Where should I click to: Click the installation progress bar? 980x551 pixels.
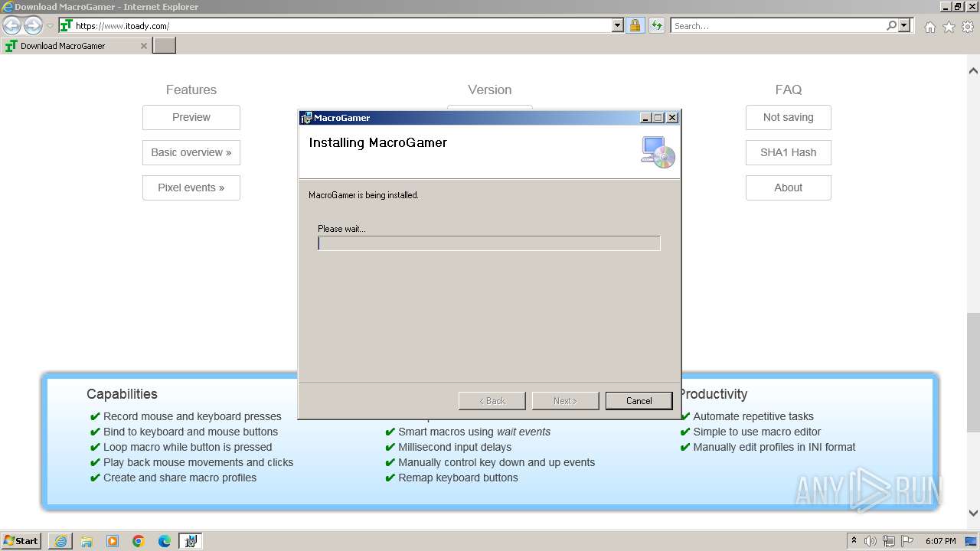tap(489, 243)
